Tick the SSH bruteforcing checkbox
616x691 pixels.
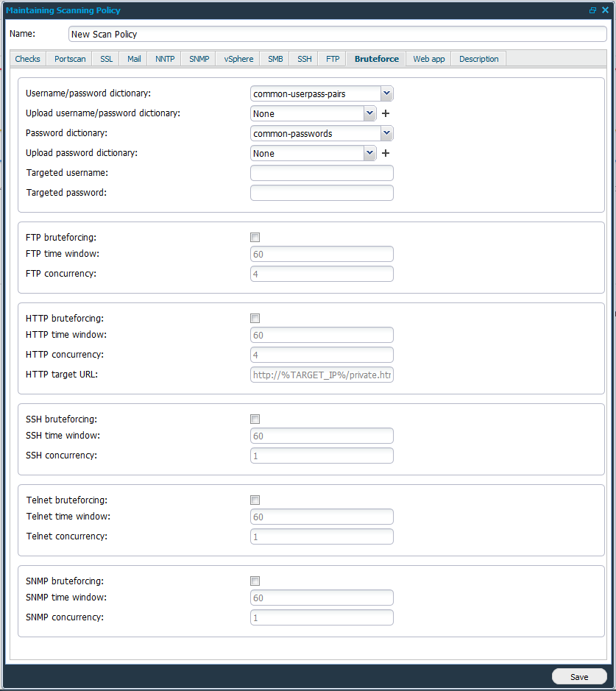[255, 419]
